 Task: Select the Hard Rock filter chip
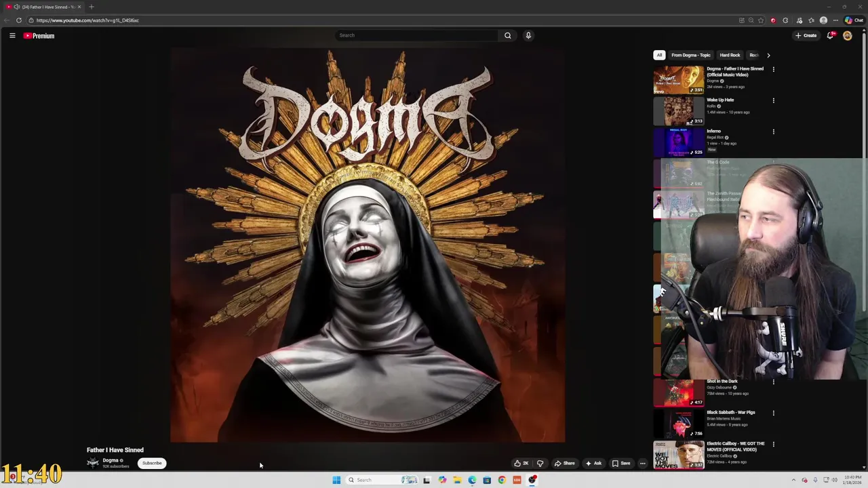pyautogui.click(x=730, y=55)
